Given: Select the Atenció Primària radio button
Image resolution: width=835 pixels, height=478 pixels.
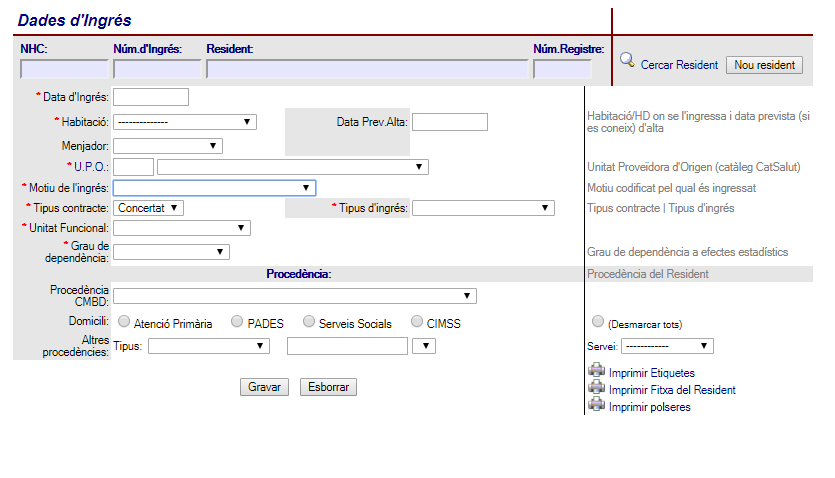Looking at the screenshot, I should coord(124,322).
